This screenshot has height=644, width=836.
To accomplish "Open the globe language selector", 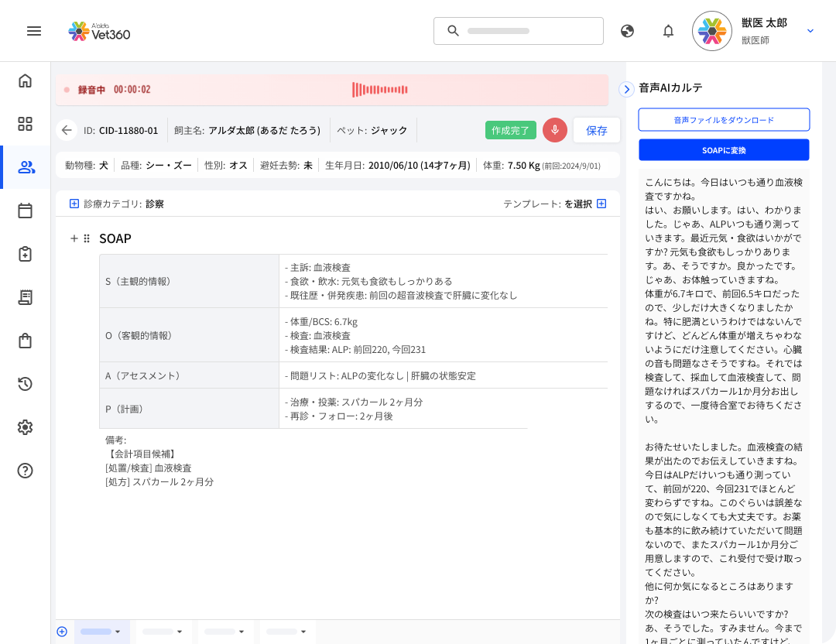I will pos(628,31).
